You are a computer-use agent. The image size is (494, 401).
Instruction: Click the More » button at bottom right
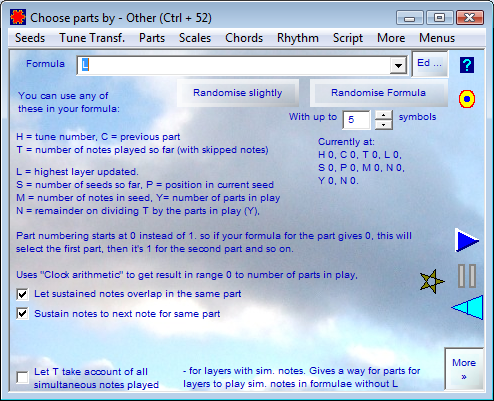click(464, 369)
